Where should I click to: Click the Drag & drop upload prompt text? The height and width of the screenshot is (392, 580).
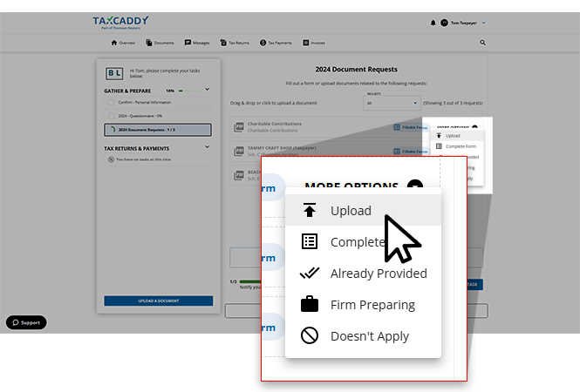click(x=274, y=103)
